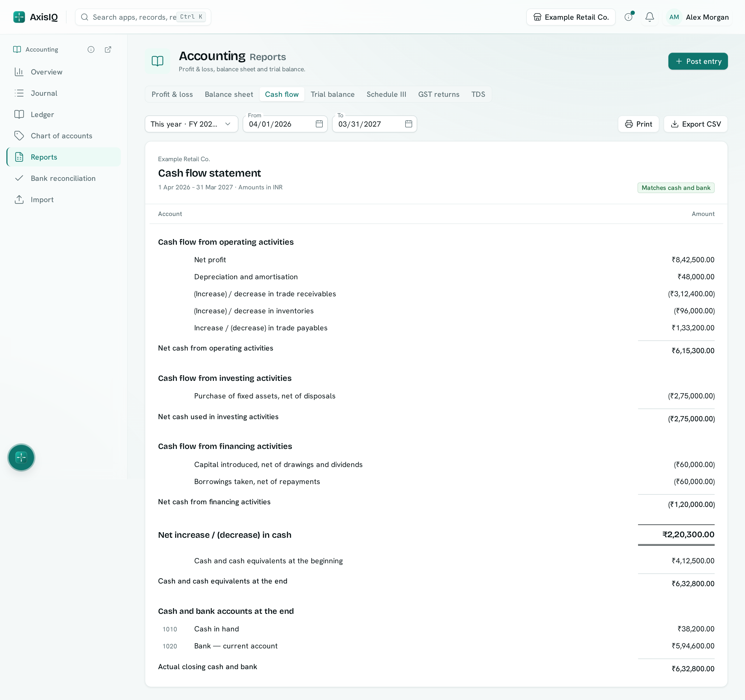
Task: Select the Cash flow tab
Action: point(282,94)
